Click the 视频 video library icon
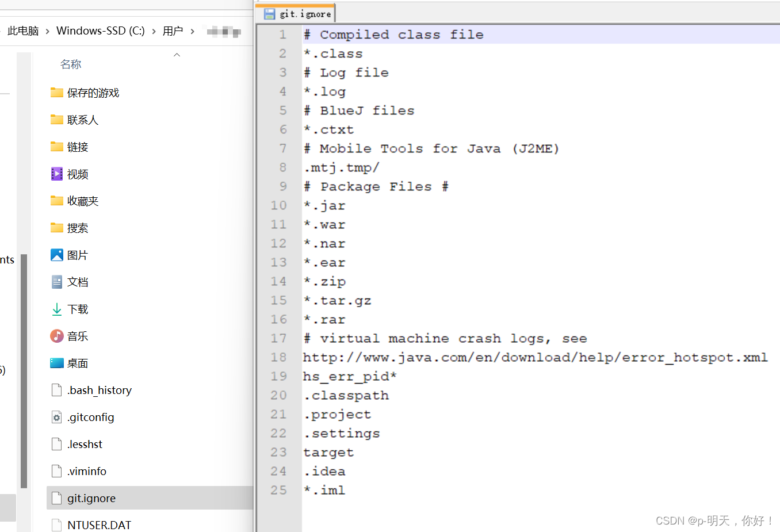Viewport: 780px width, 532px height. pyautogui.click(x=56, y=174)
